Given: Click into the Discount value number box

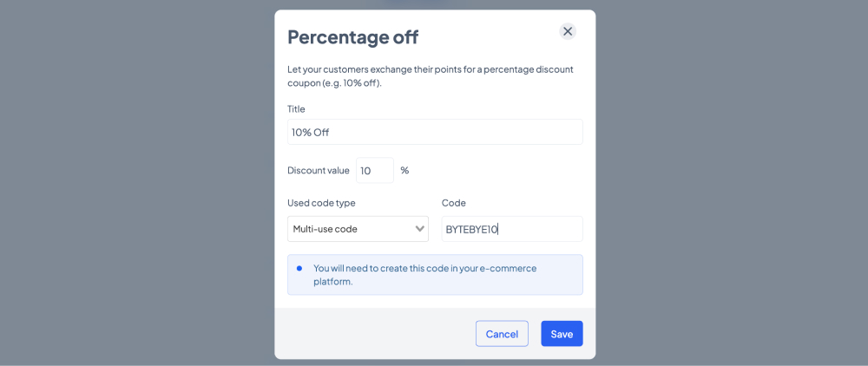Looking at the screenshot, I should 375,170.
